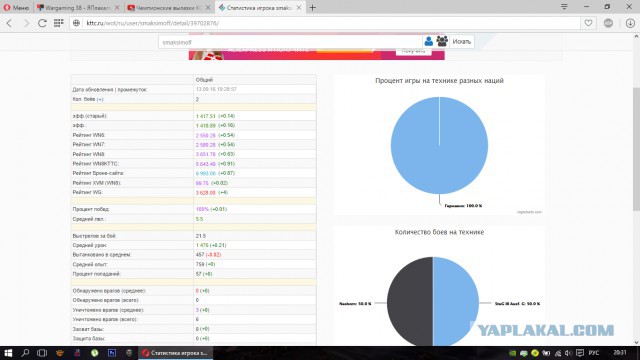
Task: Open the tab menu icon in title bar
Action: pos(564,7)
